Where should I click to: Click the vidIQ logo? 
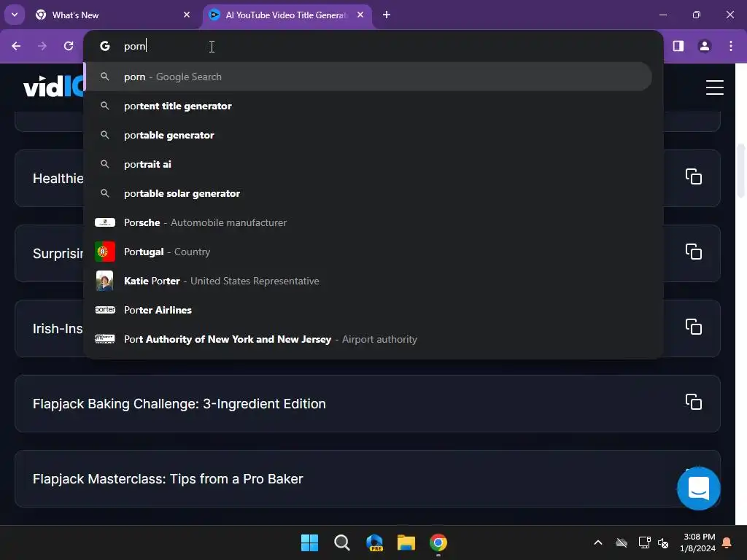tap(53, 86)
